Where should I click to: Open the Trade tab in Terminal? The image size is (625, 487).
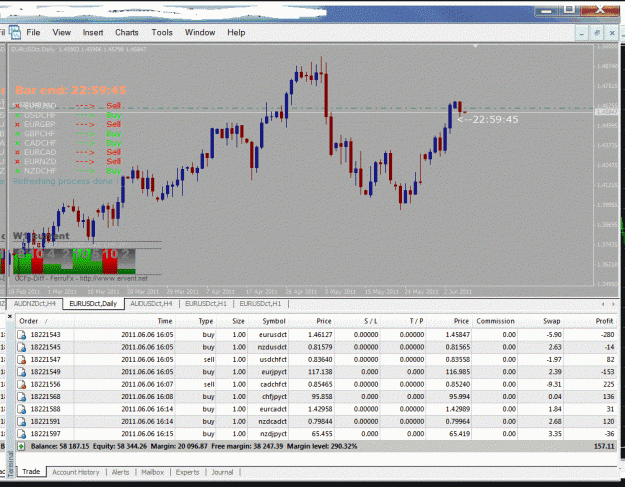coord(31,472)
